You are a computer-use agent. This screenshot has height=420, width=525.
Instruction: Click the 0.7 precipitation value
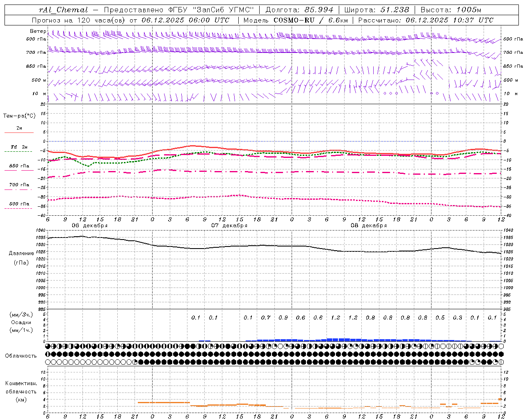click(266, 317)
